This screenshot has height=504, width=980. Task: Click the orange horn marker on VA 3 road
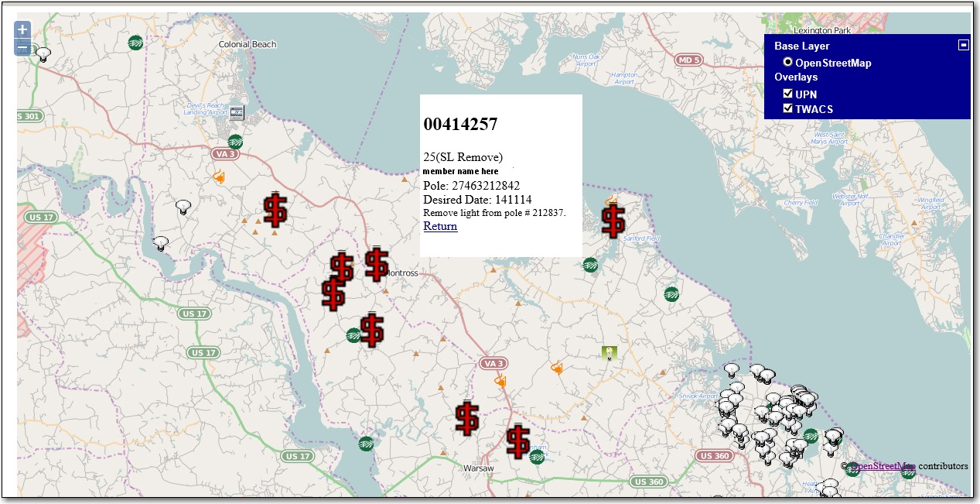[x=500, y=381]
